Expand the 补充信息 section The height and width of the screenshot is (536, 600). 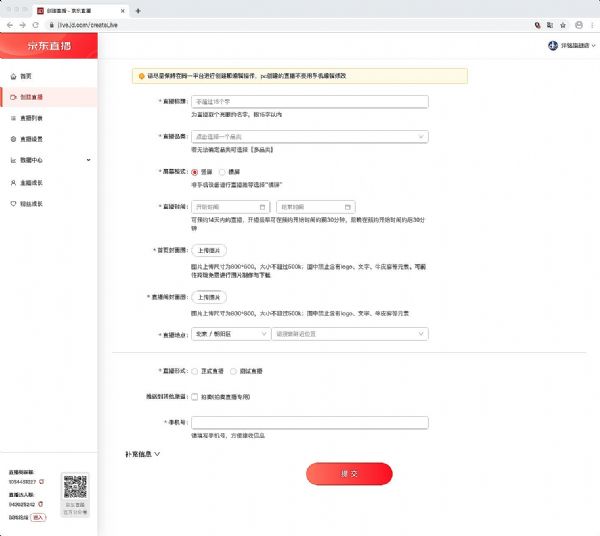click(x=143, y=454)
